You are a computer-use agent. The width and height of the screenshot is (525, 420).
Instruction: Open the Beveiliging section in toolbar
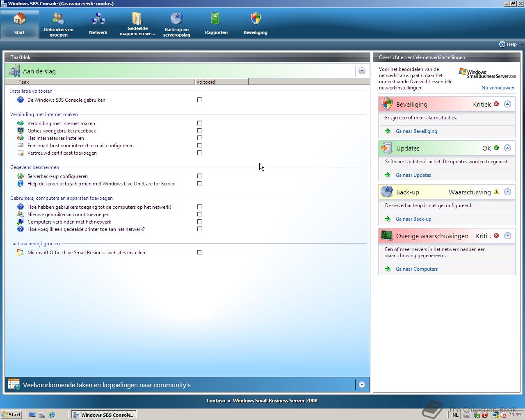coord(256,25)
